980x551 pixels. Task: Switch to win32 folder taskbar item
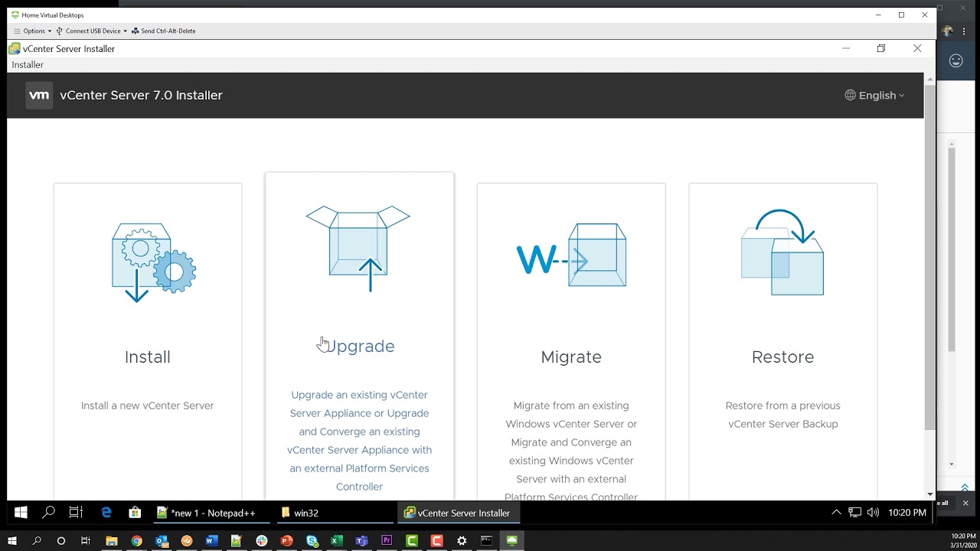point(334,513)
